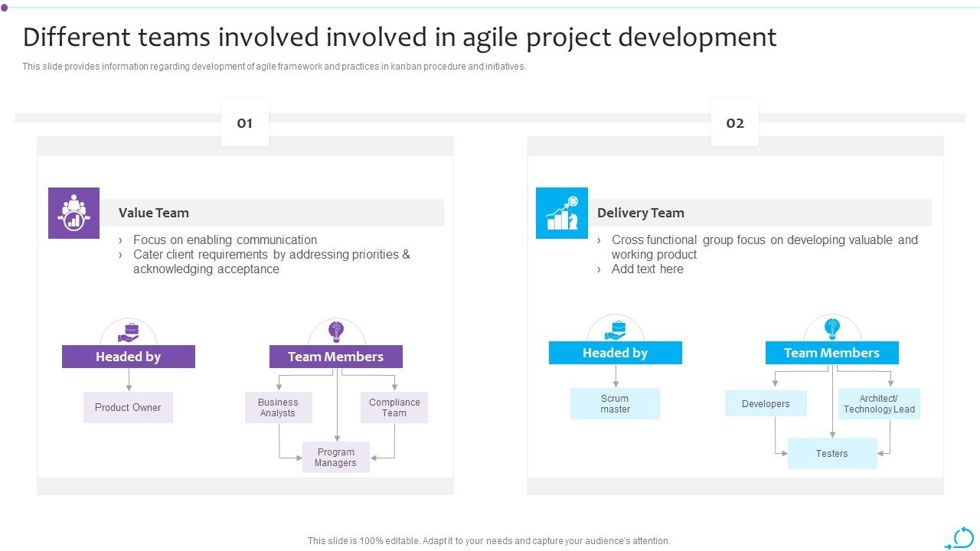Click the slide title text

pyautogui.click(x=400, y=37)
